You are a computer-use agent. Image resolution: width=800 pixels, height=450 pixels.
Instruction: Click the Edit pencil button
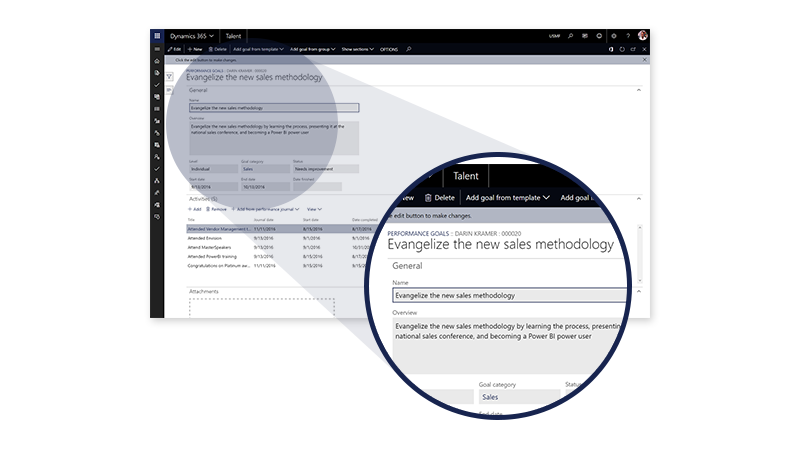[x=174, y=49]
